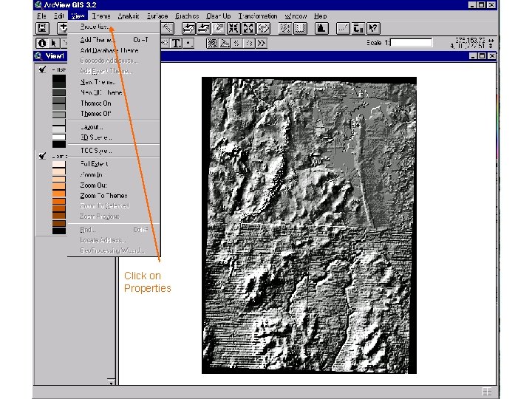
Task: Click Clear Selected Features toolbar icon
Action: point(300,28)
